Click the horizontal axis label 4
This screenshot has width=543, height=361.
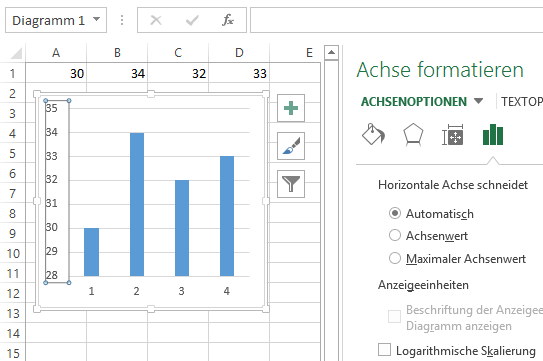coord(226,291)
